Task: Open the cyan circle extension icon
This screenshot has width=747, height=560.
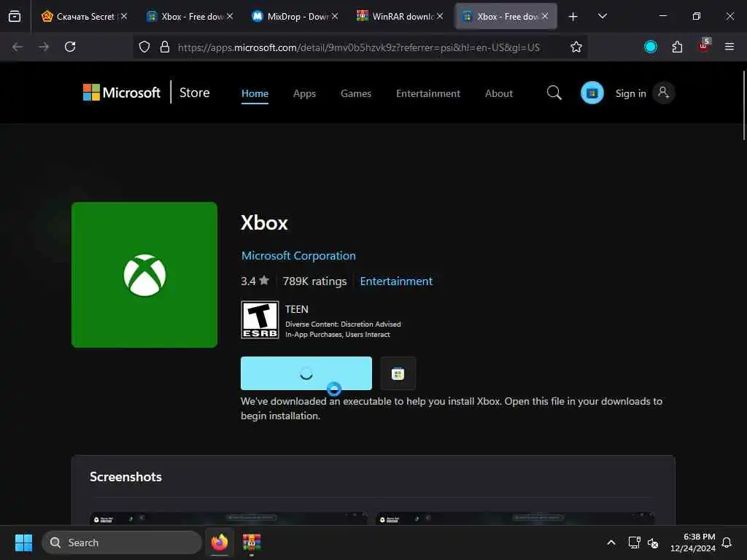Action: click(650, 47)
